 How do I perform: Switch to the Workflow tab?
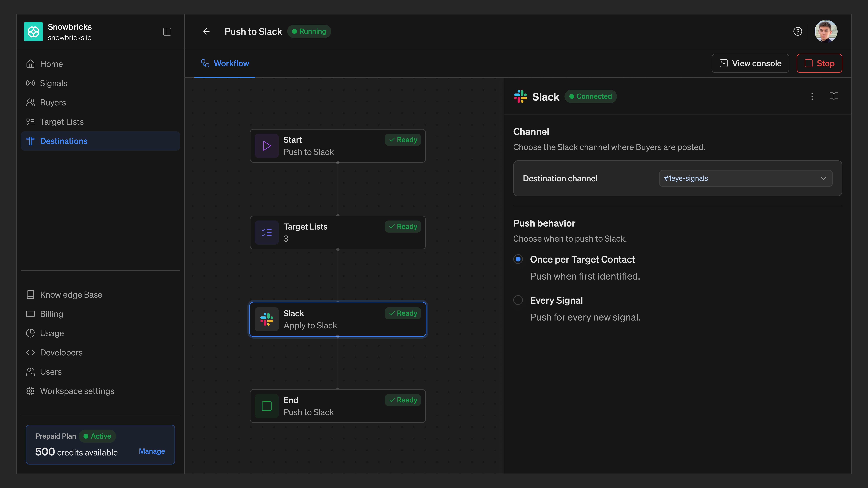point(225,63)
